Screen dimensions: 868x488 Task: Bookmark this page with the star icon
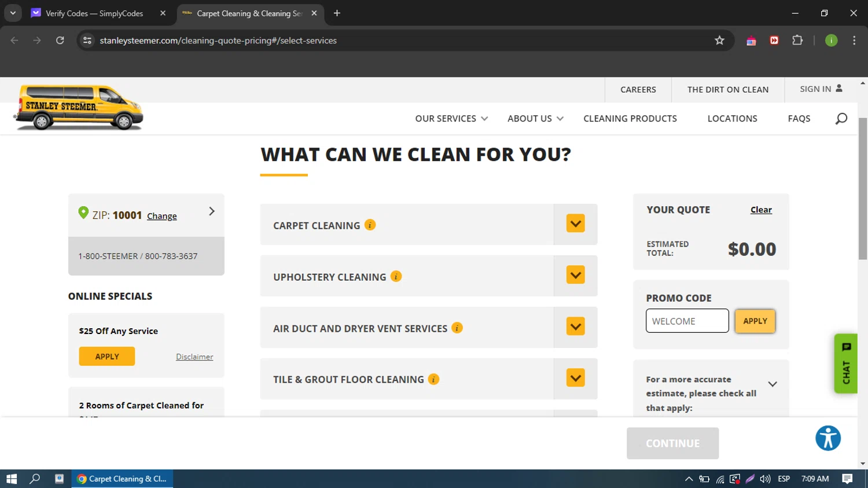[x=719, y=41]
